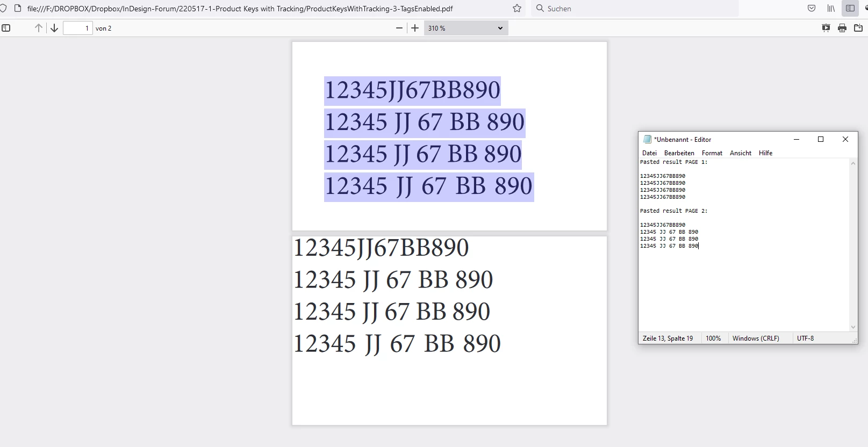Click last highlighted line on page one
Viewport: 868px width, 447px height.
(429, 186)
